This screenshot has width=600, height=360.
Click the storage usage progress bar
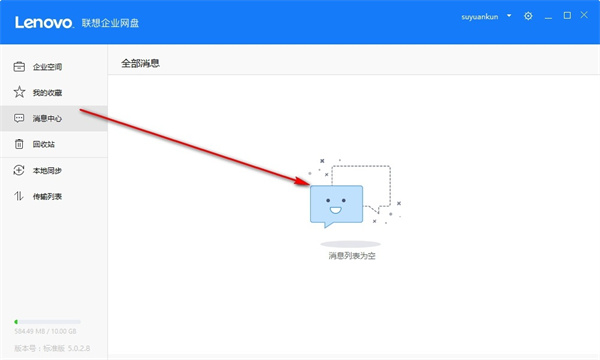[x=47, y=322]
